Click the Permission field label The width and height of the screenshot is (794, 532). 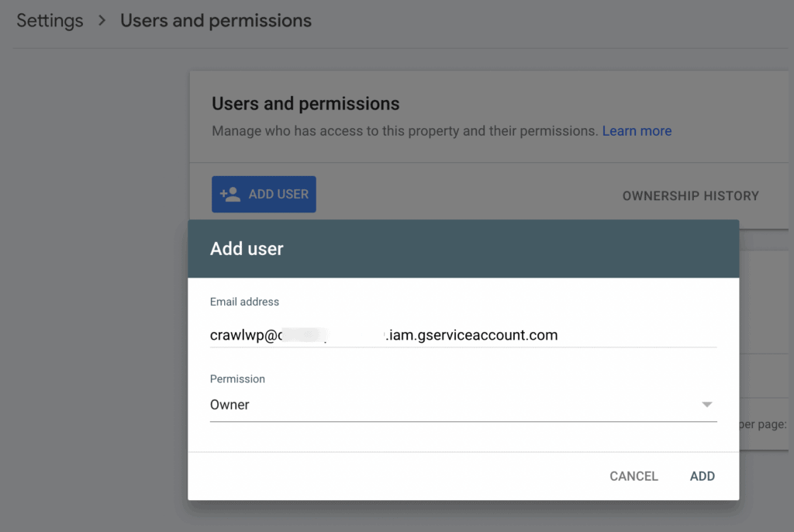pyautogui.click(x=237, y=379)
